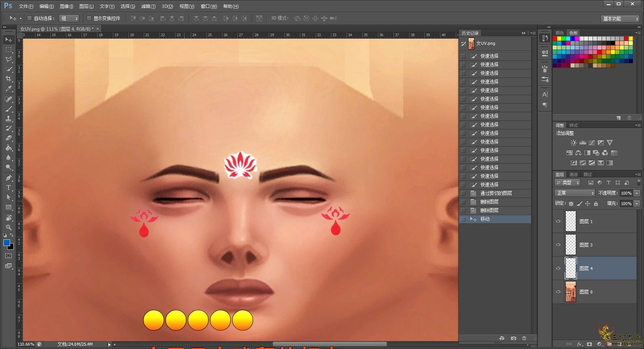The height and width of the screenshot is (349, 644).
Task: Open the 文件(F) menu
Action: pyautogui.click(x=26, y=6)
